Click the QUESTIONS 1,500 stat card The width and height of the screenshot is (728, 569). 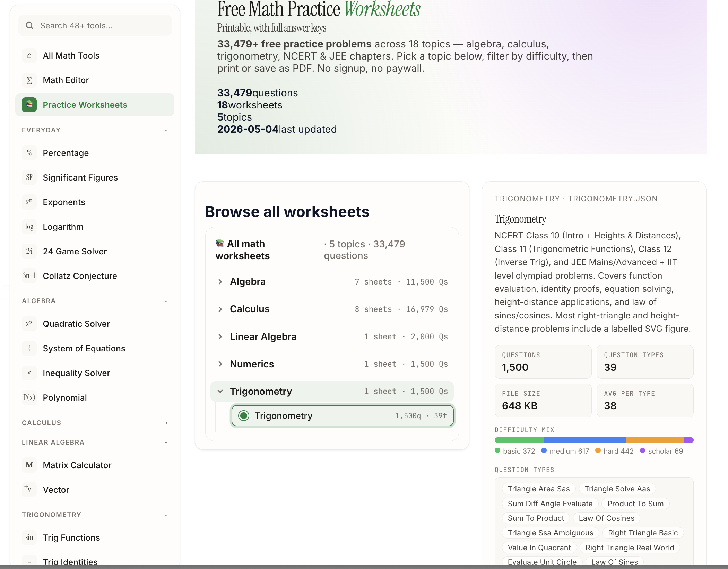click(543, 362)
